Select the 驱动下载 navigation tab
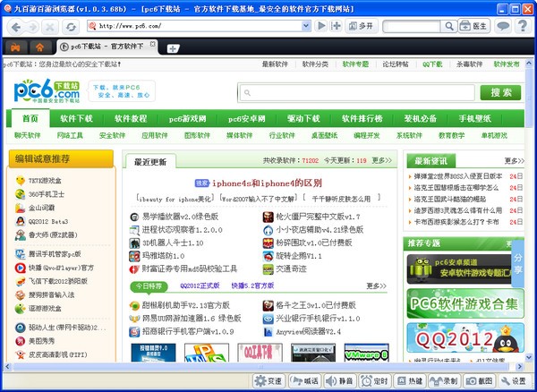The image size is (537, 392). 303,118
